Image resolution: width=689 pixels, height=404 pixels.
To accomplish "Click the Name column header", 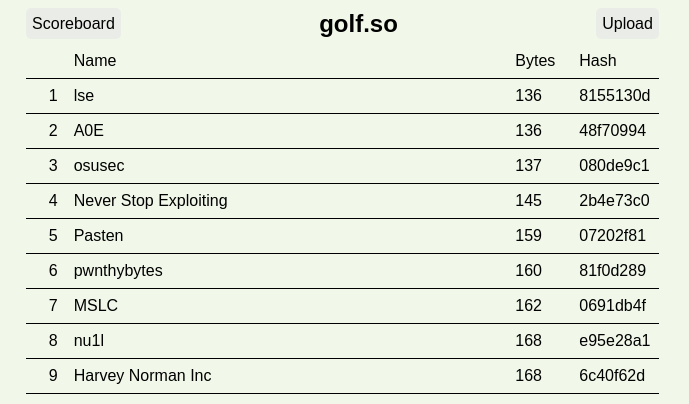I will click(x=95, y=61).
